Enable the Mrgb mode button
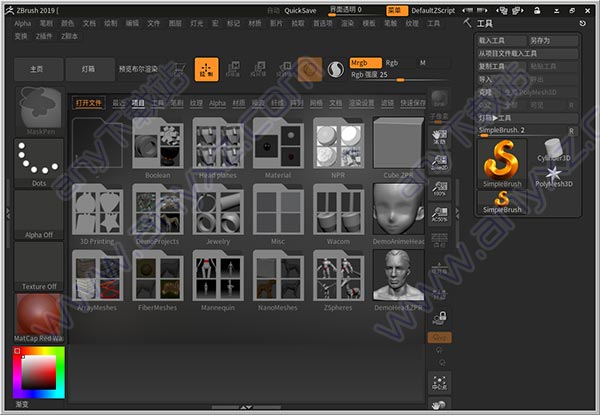The width and height of the screenshot is (600, 415). (x=365, y=63)
